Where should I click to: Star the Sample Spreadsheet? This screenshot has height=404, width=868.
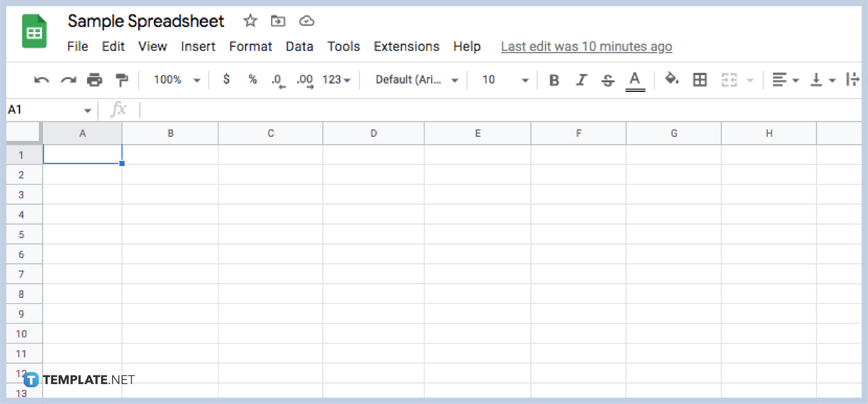[x=250, y=21]
